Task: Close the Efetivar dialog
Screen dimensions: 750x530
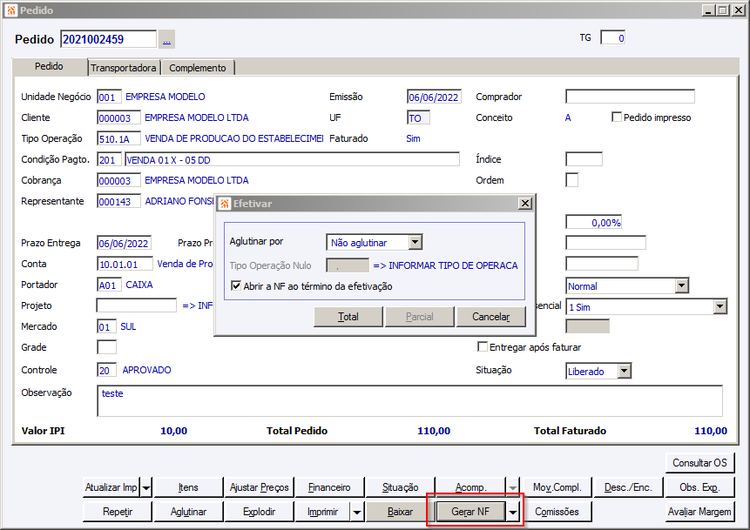Action: (525, 203)
